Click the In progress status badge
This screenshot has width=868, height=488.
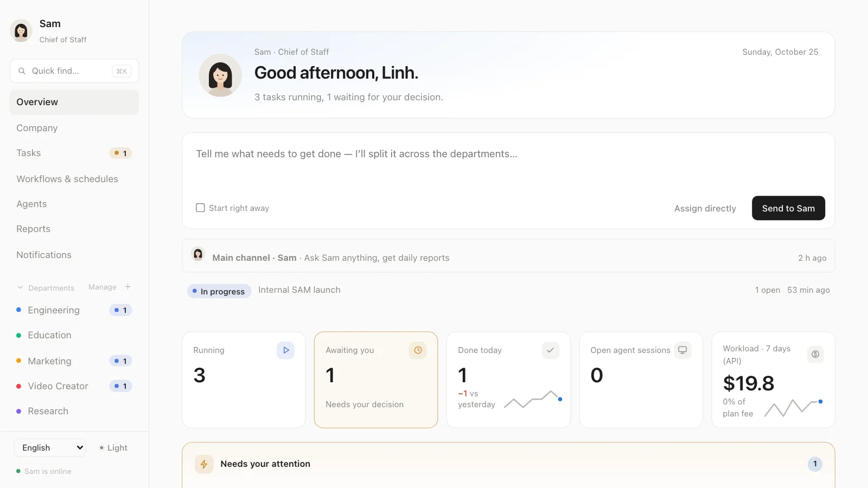(219, 291)
